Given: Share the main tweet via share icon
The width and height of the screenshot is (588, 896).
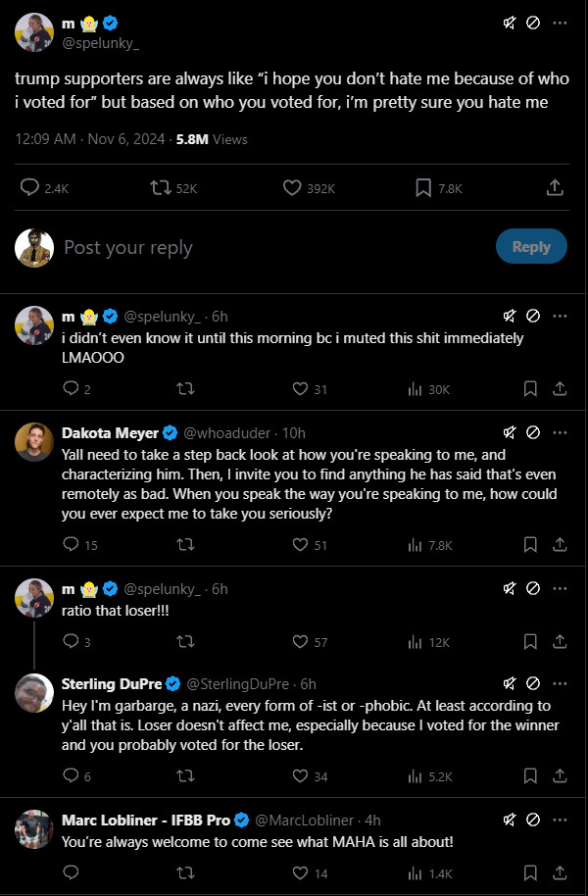Looking at the screenshot, I should tap(555, 187).
